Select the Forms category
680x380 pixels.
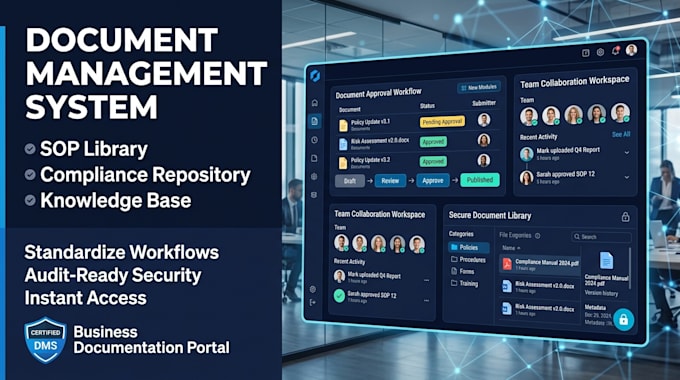463,272
